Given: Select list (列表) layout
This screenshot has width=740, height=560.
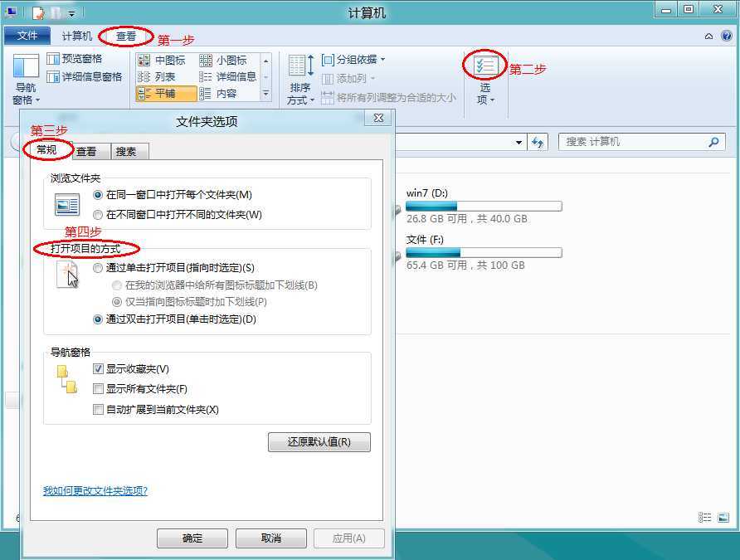Looking at the screenshot, I should [x=157, y=77].
